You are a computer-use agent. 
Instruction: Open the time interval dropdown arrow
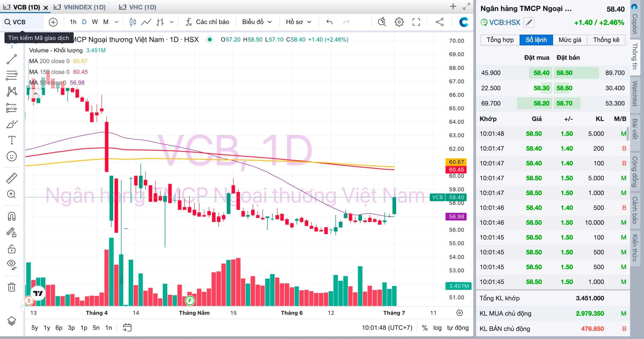coord(116,22)
